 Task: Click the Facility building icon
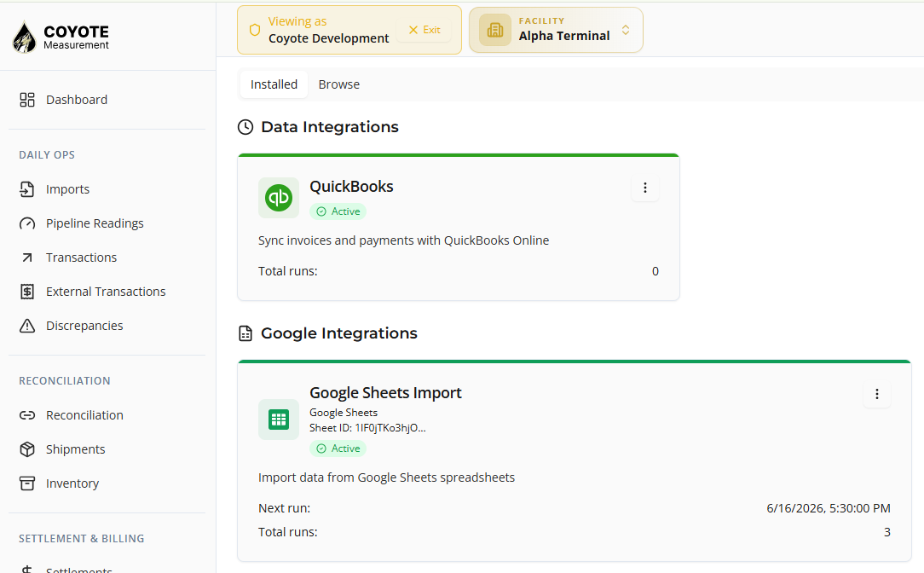pyautogui.click(x=495, y=30)
